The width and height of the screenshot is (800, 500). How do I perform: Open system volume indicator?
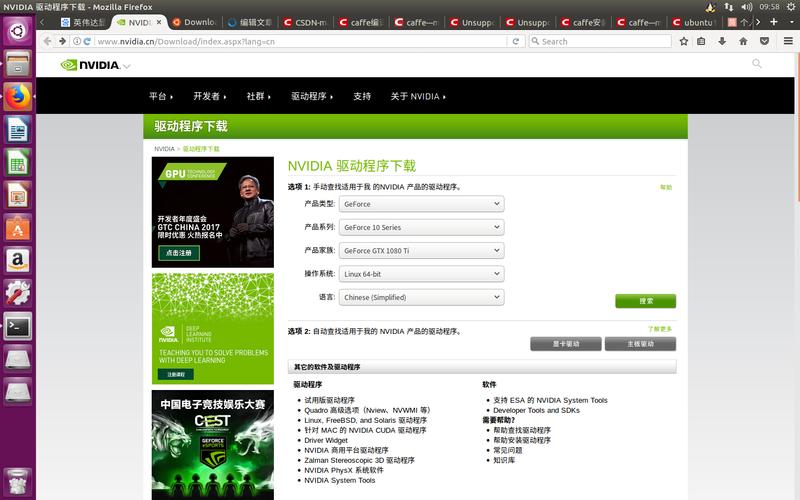coord(746,7)
